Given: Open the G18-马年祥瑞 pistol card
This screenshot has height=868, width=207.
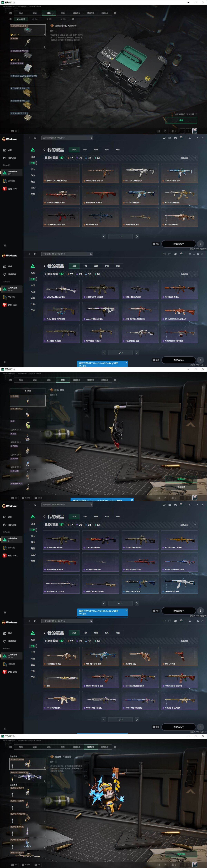Looking at the screenshot, I should tap(179, 656).
